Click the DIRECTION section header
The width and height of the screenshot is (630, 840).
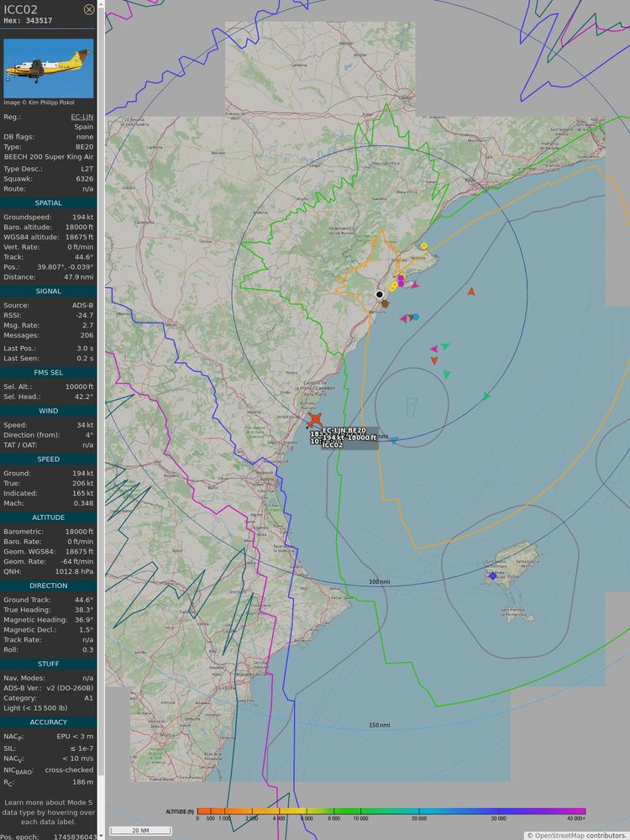click(x=48, y=585)
